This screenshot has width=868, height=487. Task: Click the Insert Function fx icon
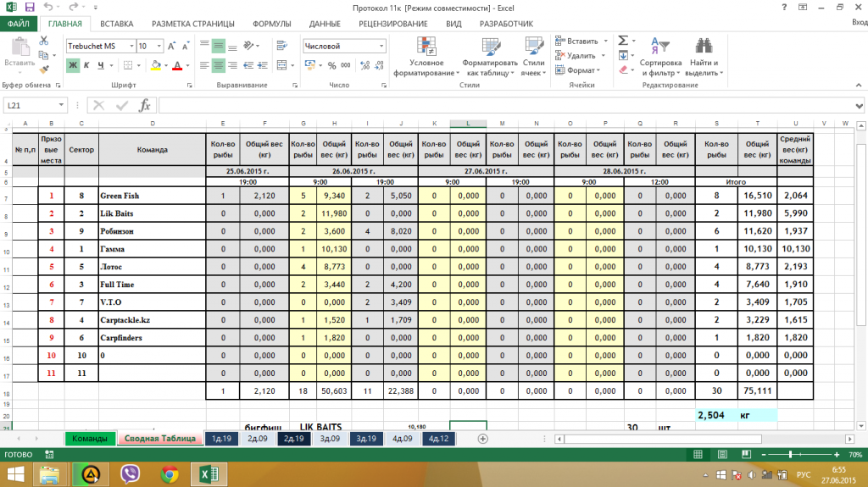(x=144, y=105)
